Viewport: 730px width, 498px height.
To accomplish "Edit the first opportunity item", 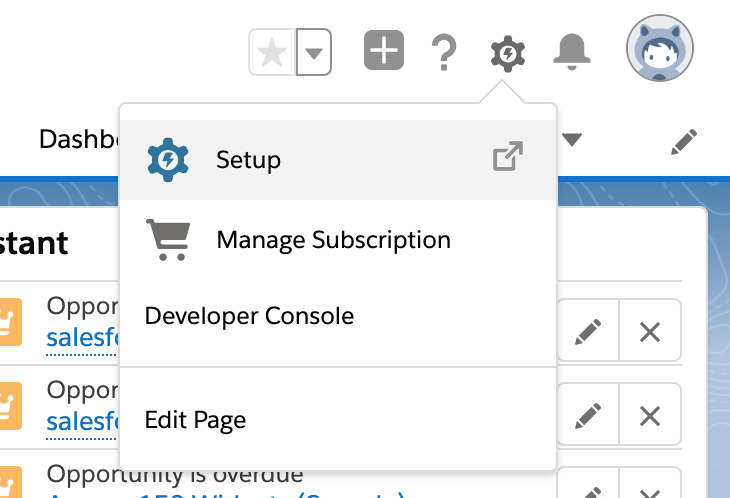I will coord(588,331).
